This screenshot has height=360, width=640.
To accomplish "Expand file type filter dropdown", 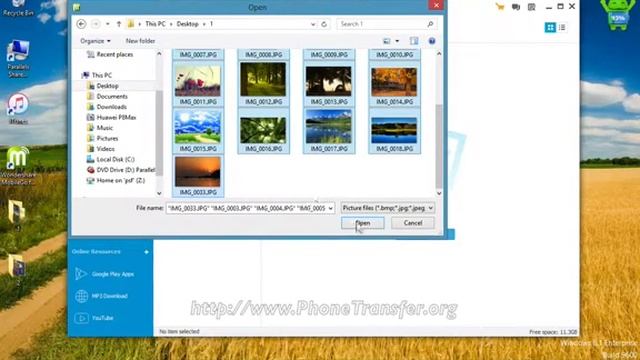I will (431, 208).
